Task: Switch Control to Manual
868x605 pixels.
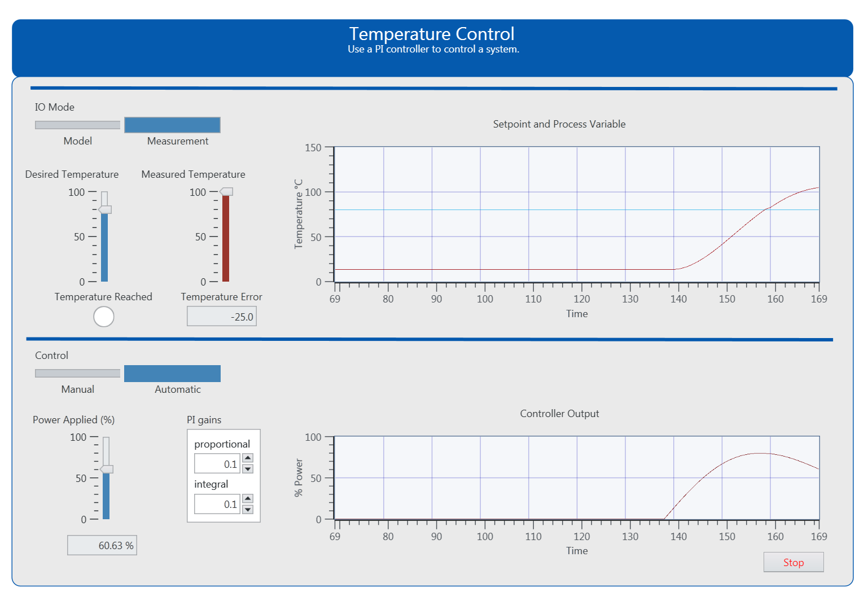Action: click(77, 373)
